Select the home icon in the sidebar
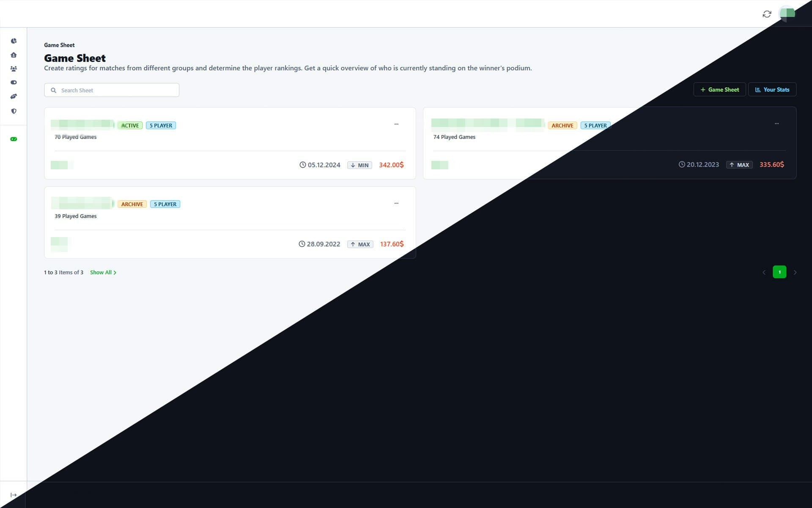Image resolution: width=812 pixels, height=508 pixels. pyautogui.click(x=14, y=55)
